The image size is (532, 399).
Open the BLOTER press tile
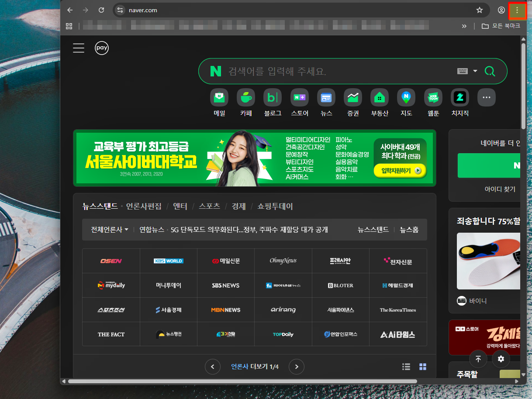point(341,285)
